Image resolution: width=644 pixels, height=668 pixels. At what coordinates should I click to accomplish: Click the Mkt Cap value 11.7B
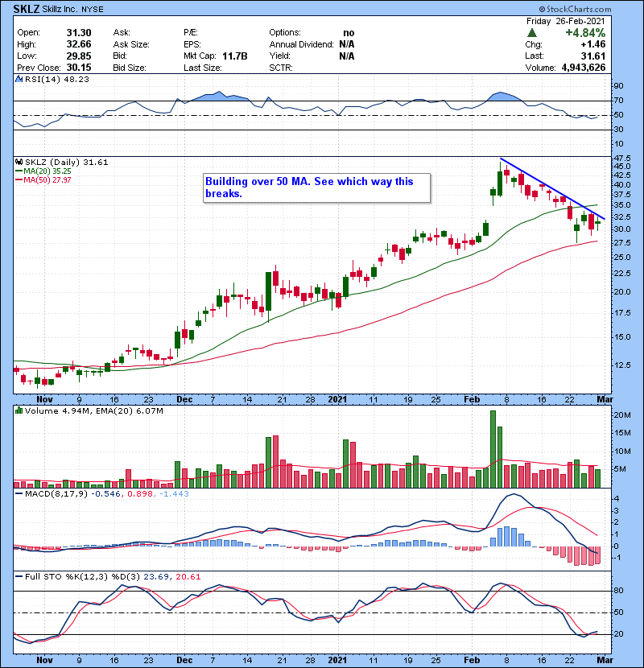(x=235, y=56)
